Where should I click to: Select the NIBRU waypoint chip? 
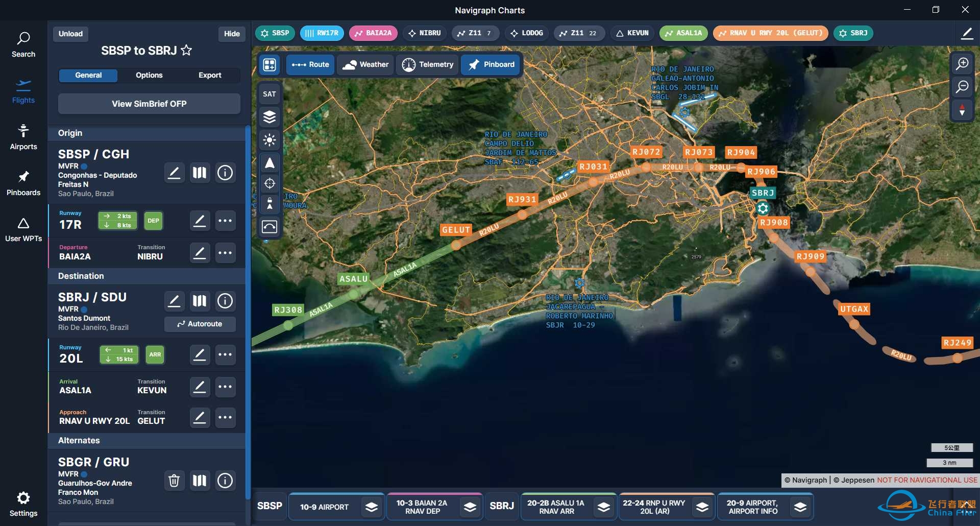pyautogui.click(x=425, y=33)
